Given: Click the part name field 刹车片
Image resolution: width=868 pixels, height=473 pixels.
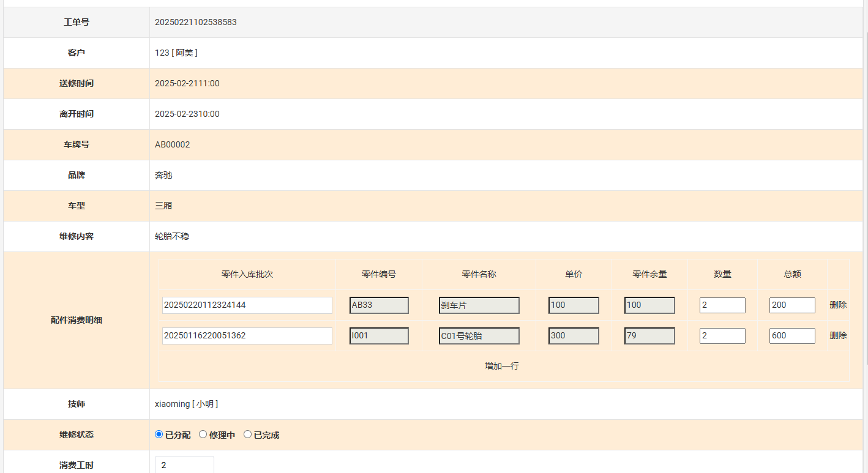Looking at the screenshot, I should tap(479, 305).
